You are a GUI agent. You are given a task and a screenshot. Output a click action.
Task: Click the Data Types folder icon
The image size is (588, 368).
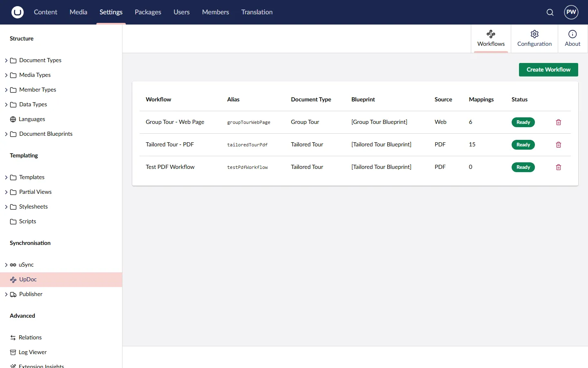(x=13, y=105)
